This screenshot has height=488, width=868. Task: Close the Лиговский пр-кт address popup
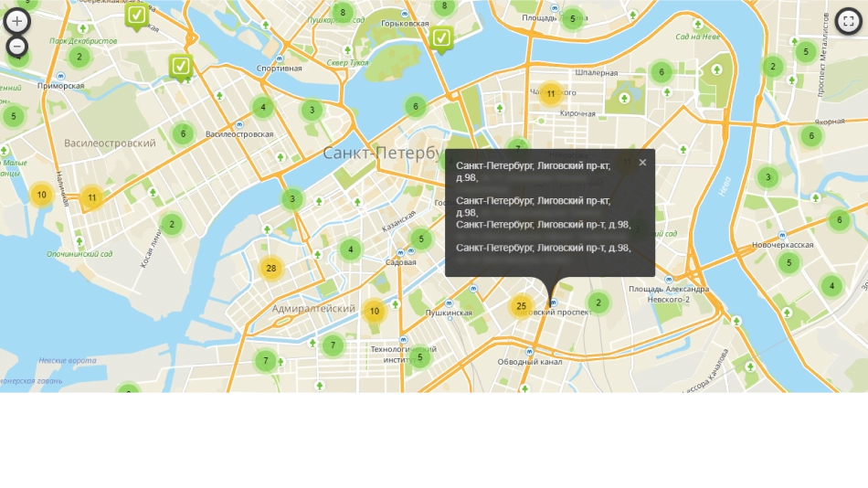[x=642, y=163]
